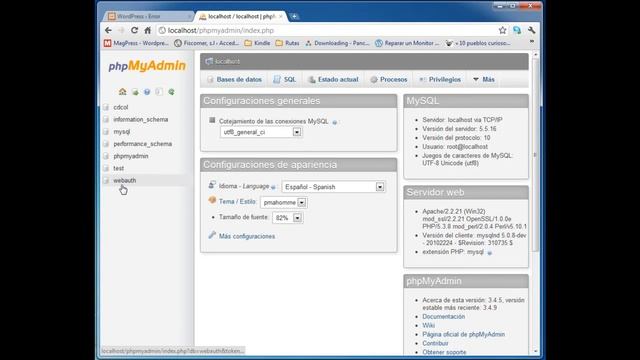Show more bookmarks with the chevron
Image resolution: width=640 pixels, height=360 pixels.
531,42
